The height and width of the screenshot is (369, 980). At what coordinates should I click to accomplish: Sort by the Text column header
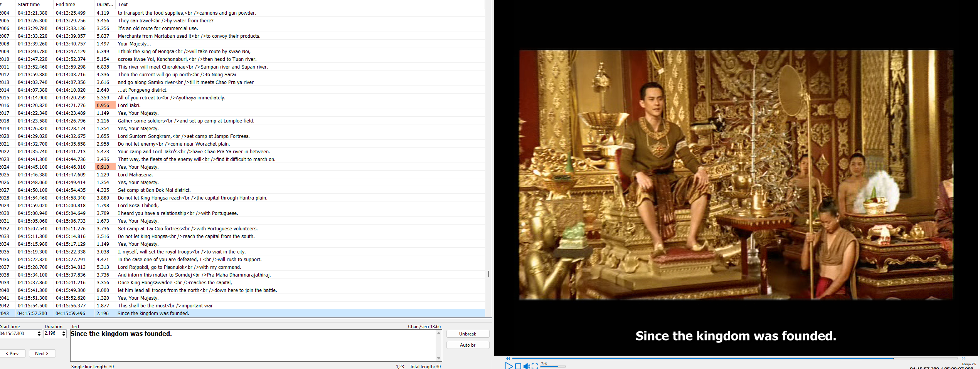[300, 5]
